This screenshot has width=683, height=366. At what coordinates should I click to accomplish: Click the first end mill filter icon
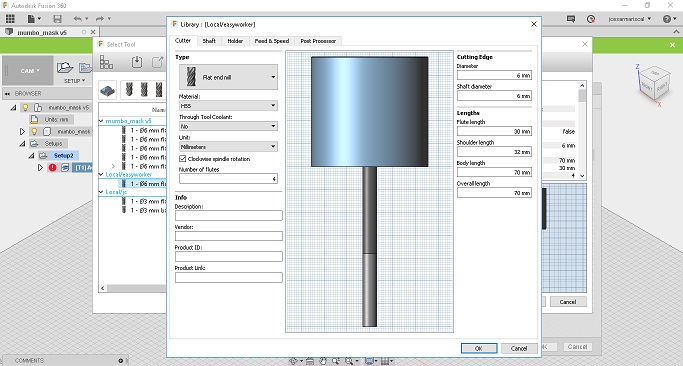click(x=129, y=89)
